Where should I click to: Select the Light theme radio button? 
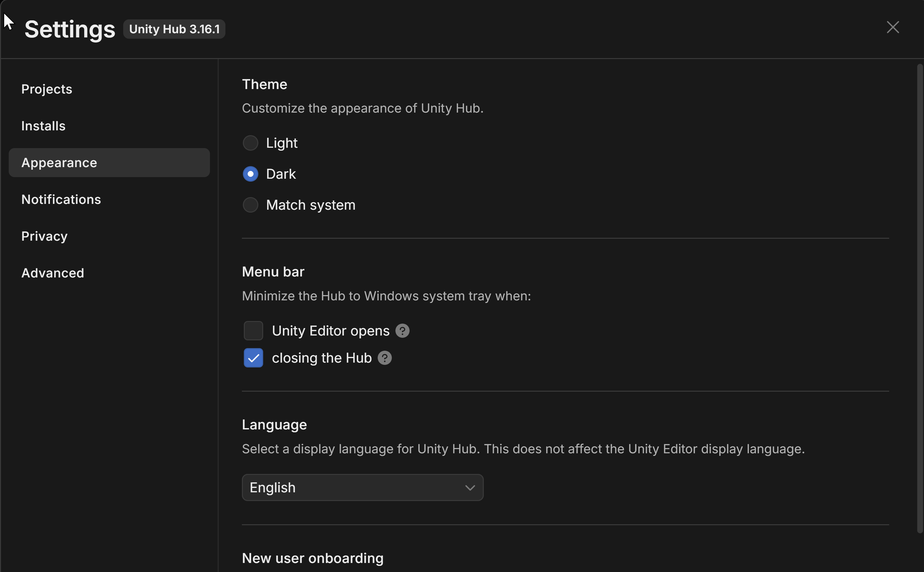[x=250, y=143]
